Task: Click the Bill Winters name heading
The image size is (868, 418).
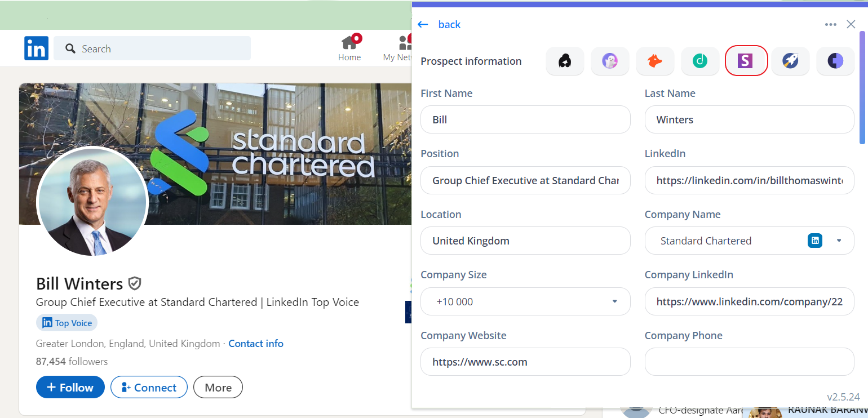Action: coord(79,283)
